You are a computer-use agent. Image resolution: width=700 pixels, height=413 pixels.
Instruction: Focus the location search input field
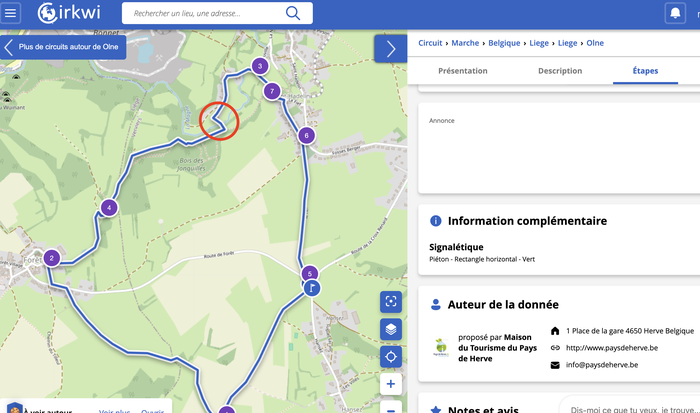[x=205, y=13]
